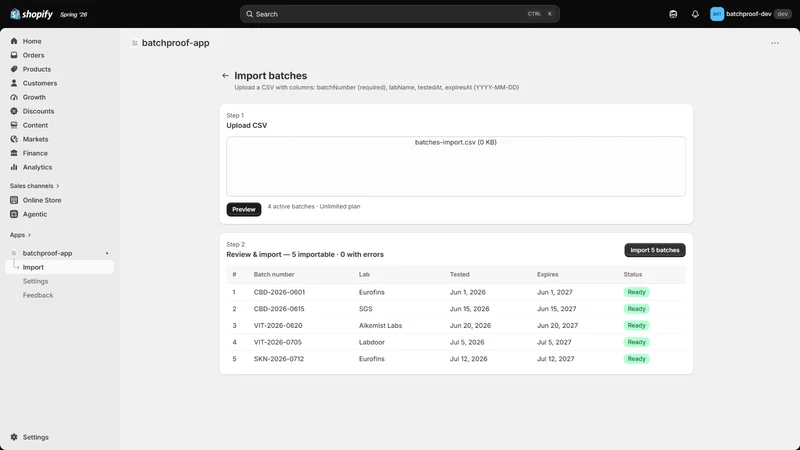The width and height of the screenshot is (800, 450).
Task: Open the sidekick icon left of the bell
Action: [673, 14]
